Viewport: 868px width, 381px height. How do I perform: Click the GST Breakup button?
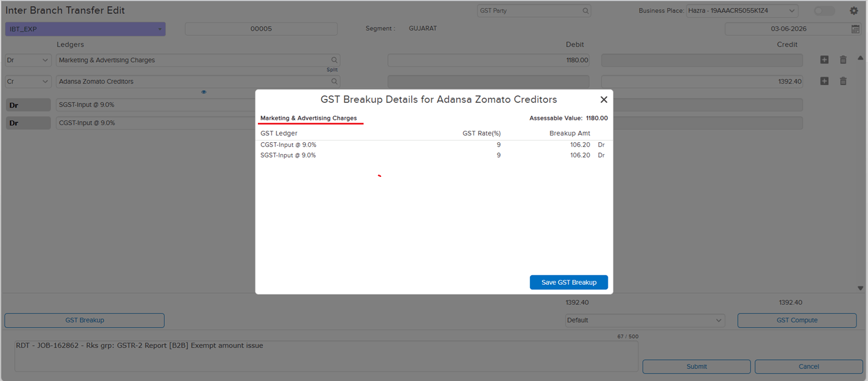coord(85,320)
